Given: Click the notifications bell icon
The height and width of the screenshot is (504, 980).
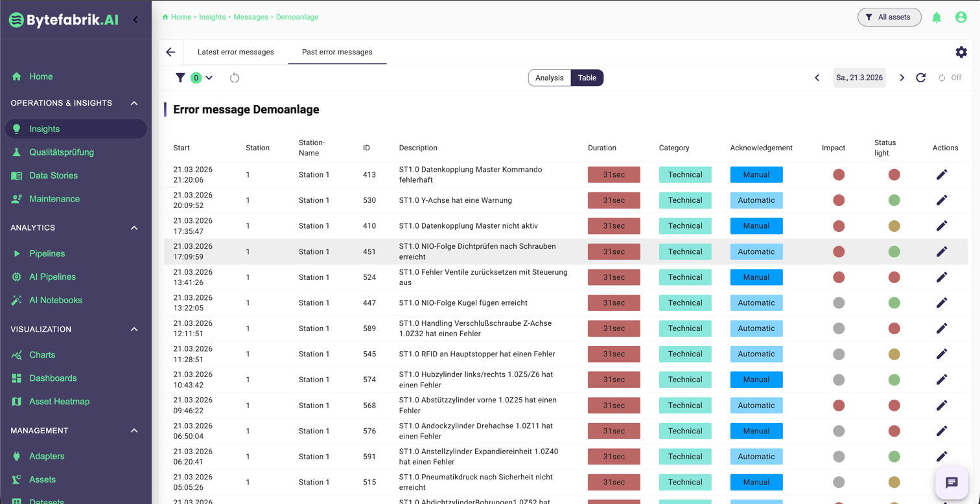Looking at the screenshot, I should point(937,17).
